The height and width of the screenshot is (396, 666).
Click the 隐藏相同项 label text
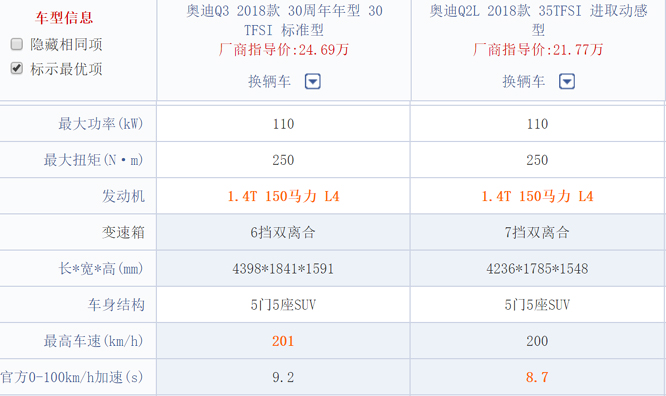(x=66, y=45)
